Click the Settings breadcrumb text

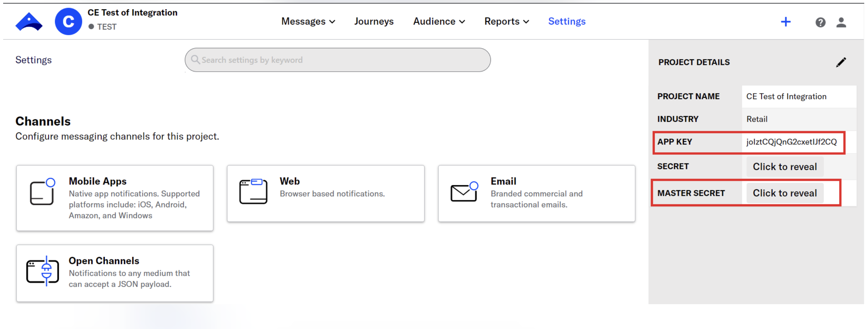click(x=33, y=60)
